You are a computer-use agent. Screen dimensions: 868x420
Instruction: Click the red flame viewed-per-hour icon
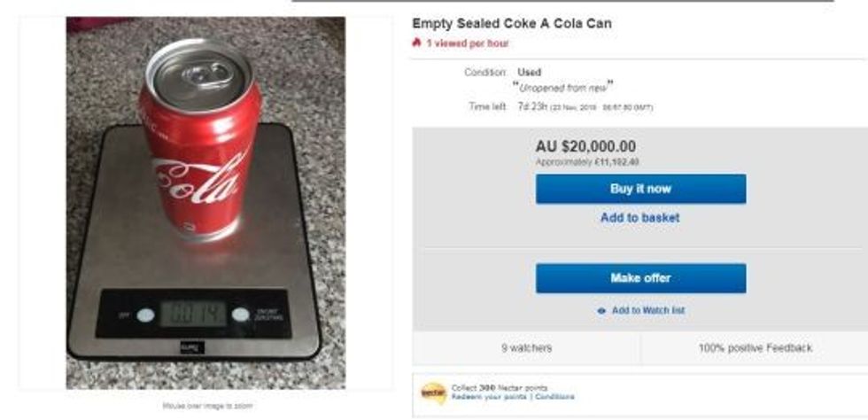point(416,43)
